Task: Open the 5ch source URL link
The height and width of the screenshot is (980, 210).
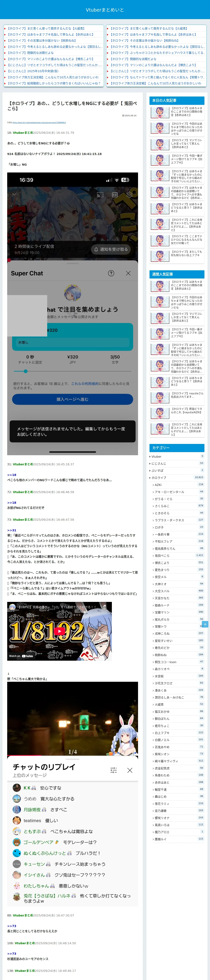Action: [39, 122]
